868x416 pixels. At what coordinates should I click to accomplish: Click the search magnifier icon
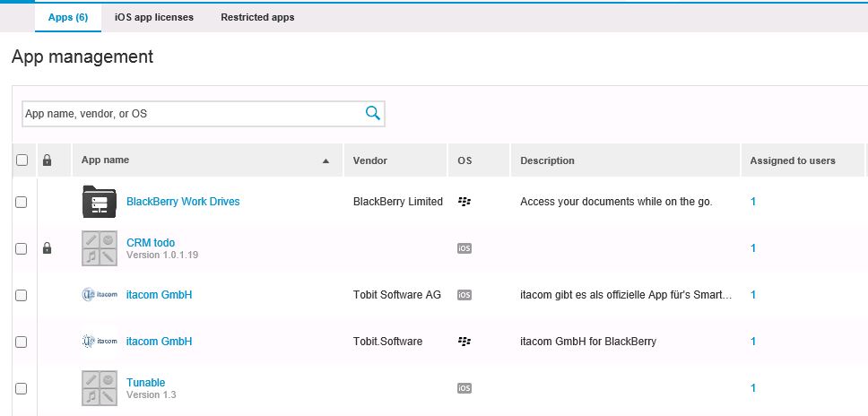point(373,113)
